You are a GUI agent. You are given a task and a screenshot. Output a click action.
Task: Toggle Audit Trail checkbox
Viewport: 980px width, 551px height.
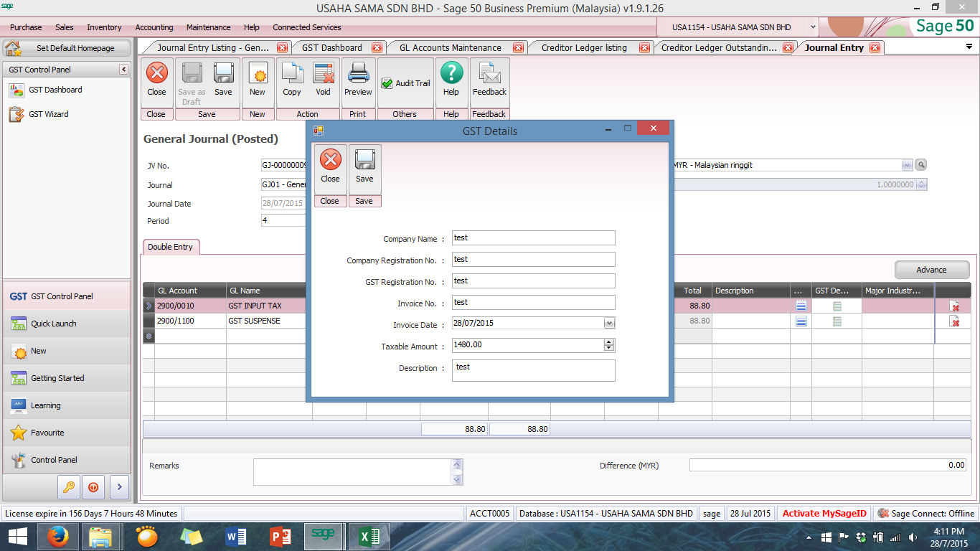tap(387, 83)
